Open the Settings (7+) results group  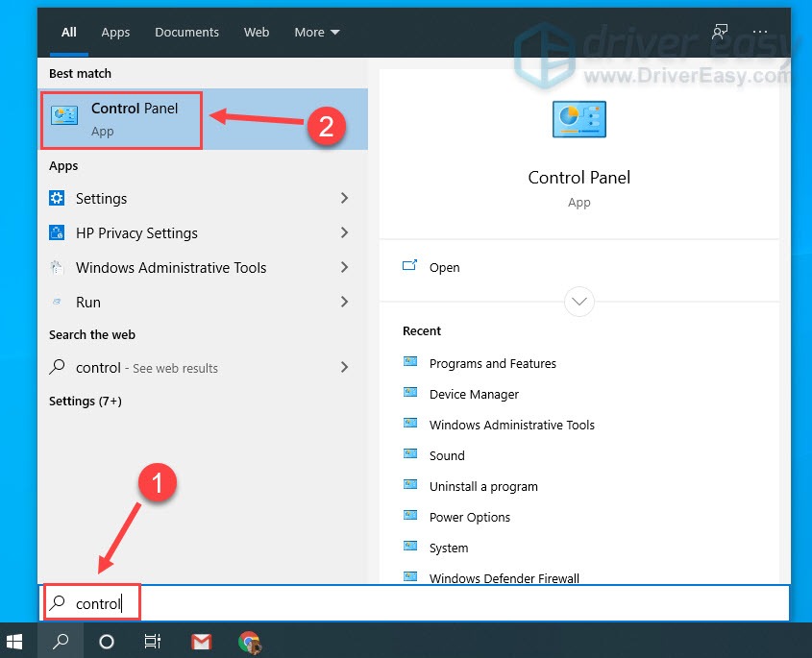pos(86,402)
